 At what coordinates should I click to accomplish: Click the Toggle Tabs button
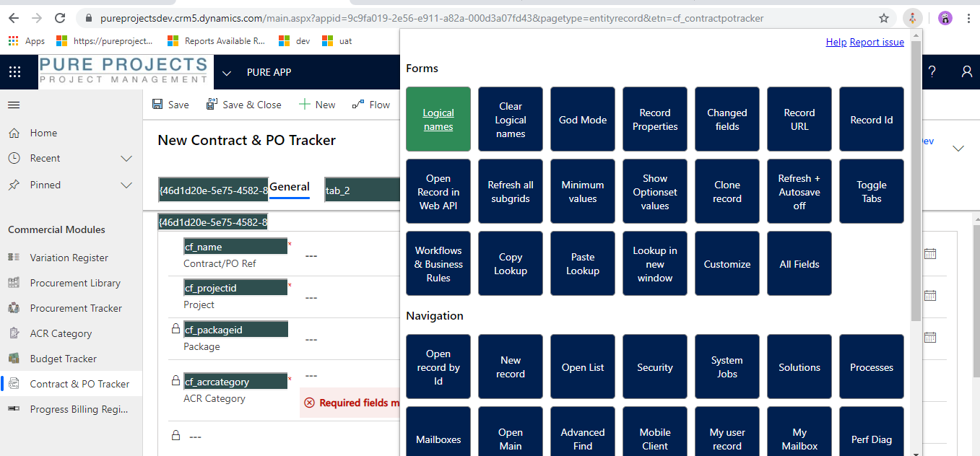(x=872, y=191)
